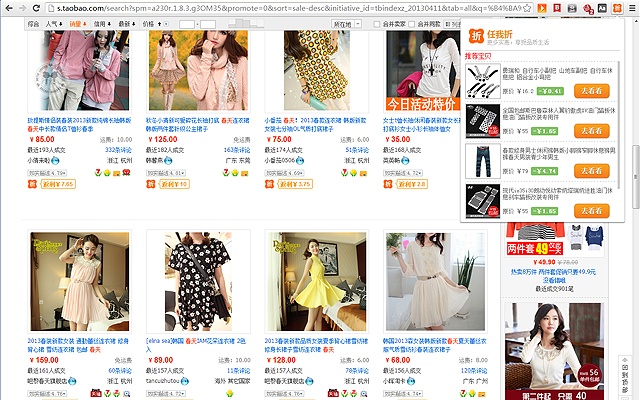Open the Chrome hamburger menu
The height and width of the screenshot is (400, 640).
tap(632, 8)
